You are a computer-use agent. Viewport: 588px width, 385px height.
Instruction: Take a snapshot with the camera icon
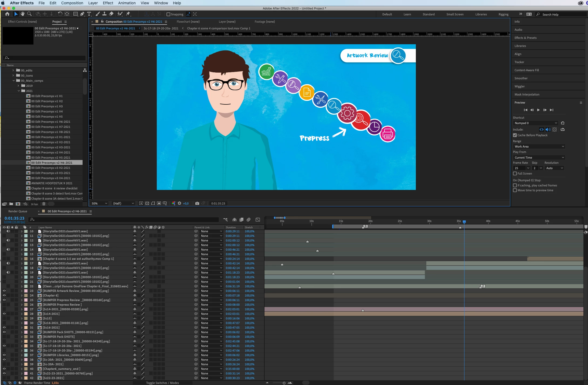pos(197,203)
